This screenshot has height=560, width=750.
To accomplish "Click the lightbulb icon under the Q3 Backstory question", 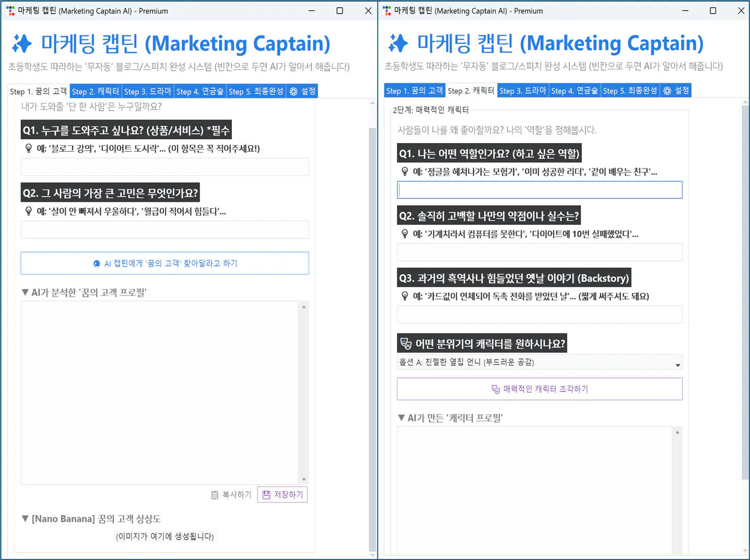I will click(x=405, y=296).
